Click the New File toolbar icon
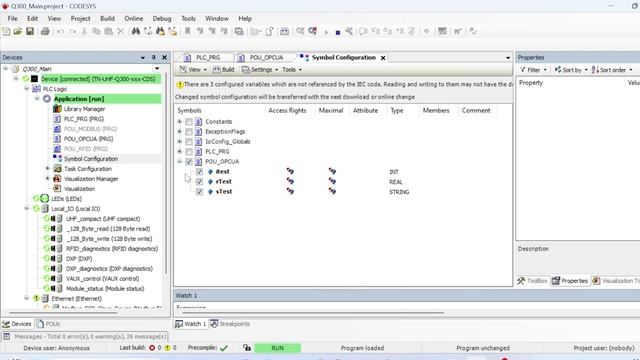640x360 pixels. tap(6, 31)
